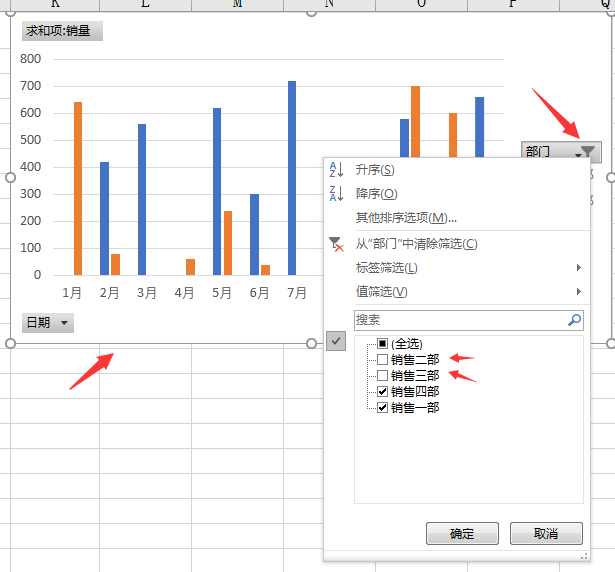615x572 pixels.
Task: Check the 销售三部 checkbox
Action: pyautogui.click(x=382, y=375)
